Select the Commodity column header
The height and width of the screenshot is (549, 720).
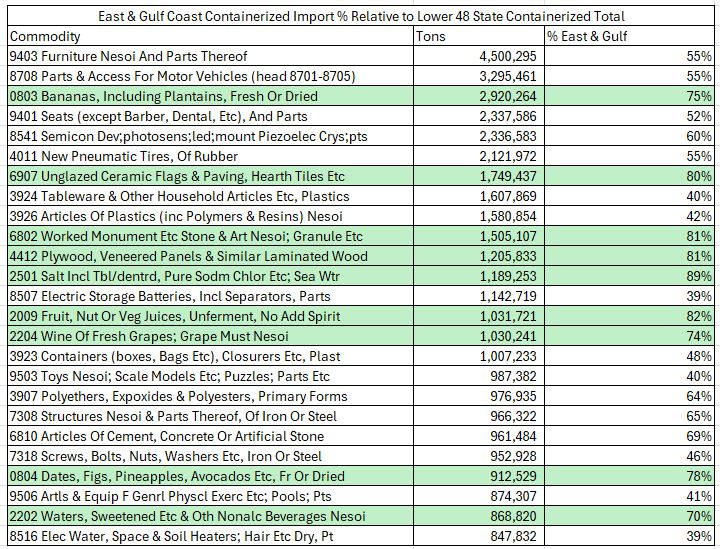45,36
